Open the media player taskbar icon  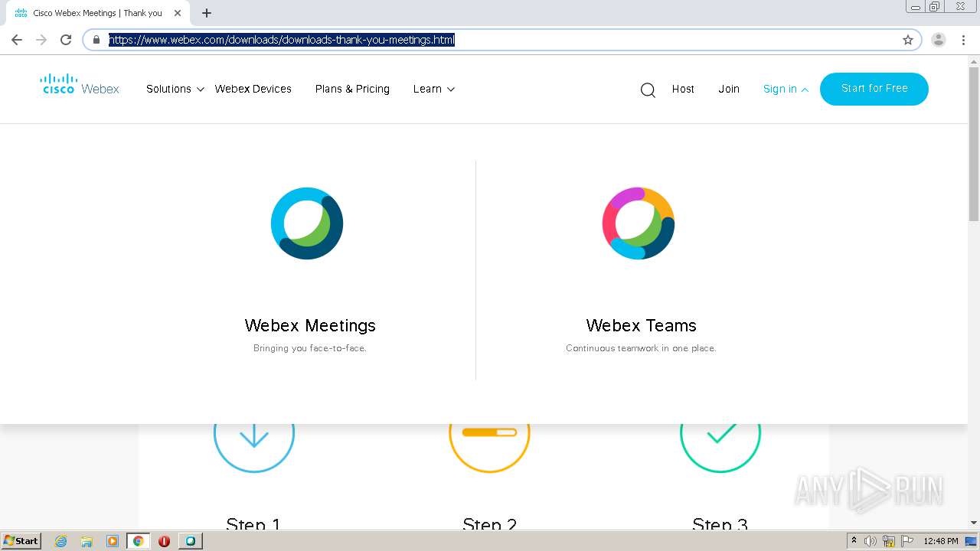click(112, 541)
